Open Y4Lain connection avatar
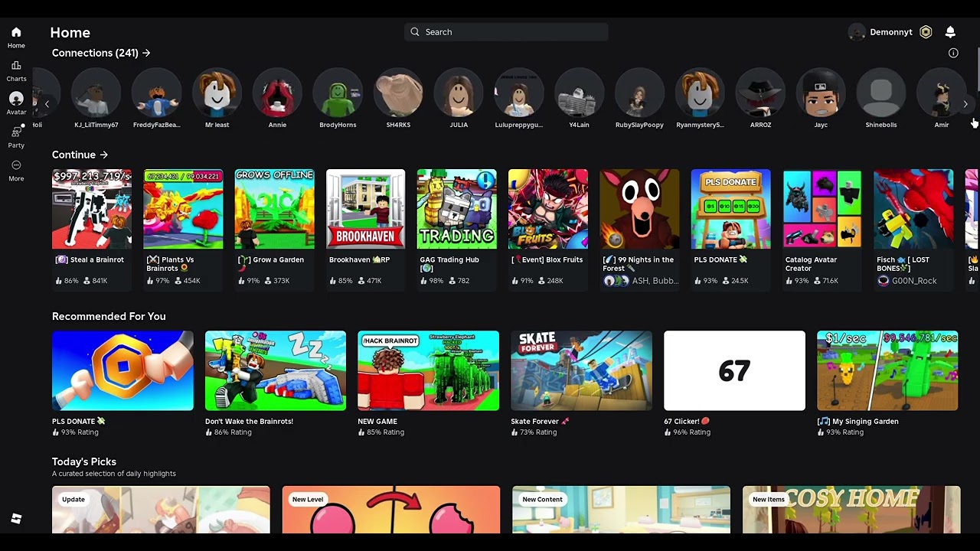 (x=579, y=93)
